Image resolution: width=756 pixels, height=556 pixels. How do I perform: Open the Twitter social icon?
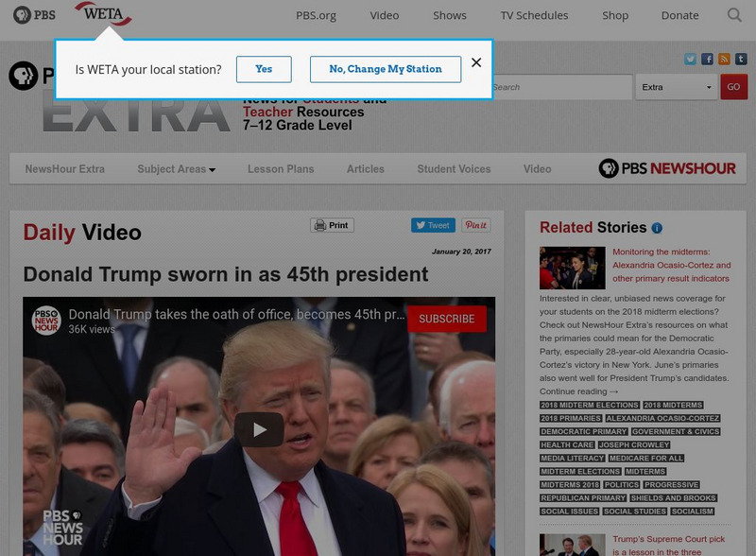point(690,59)
